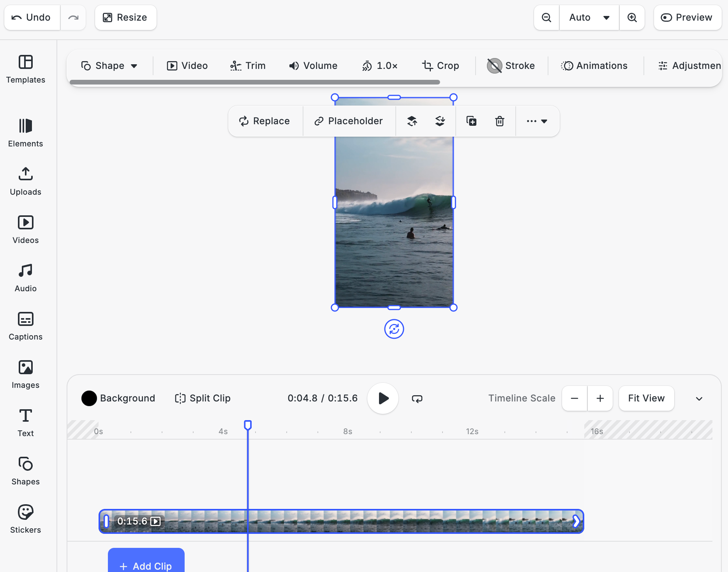The height and width of the screenshot is (572, 728).
Task: Open the Animations panel
Action: click(594, 66)
